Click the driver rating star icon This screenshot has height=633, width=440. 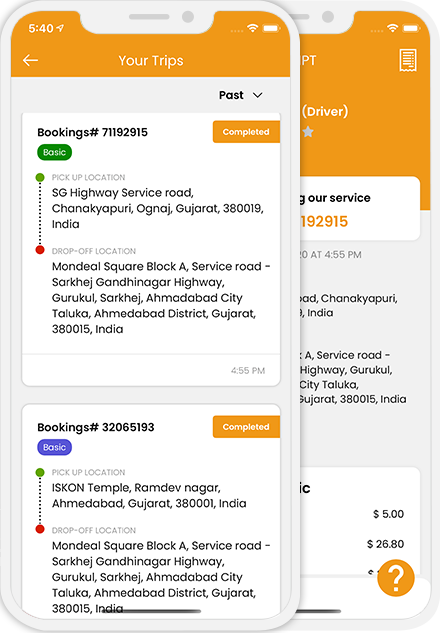(308, 132)
